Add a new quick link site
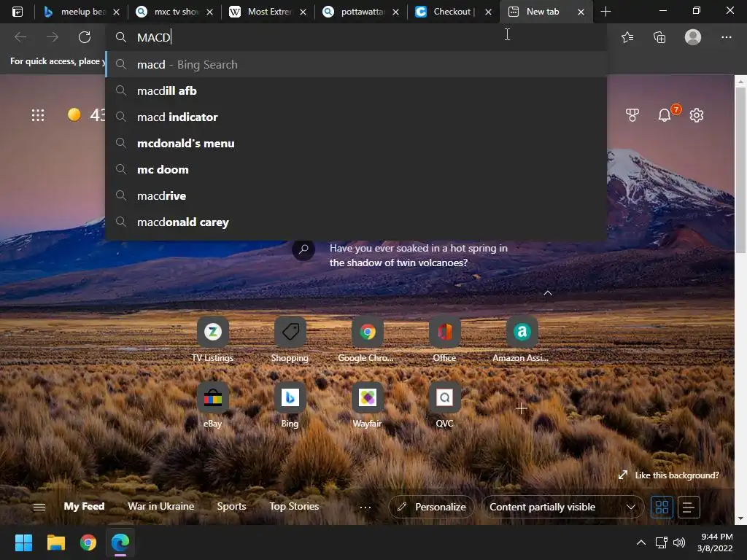747x560 pixels. pos(522,408)
